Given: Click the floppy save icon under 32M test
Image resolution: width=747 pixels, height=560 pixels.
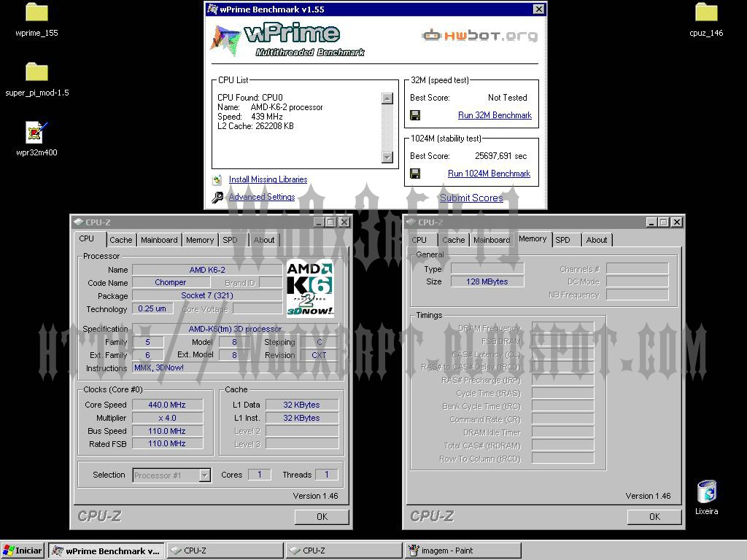Looking at the screenshot, I should coord(415,115).
